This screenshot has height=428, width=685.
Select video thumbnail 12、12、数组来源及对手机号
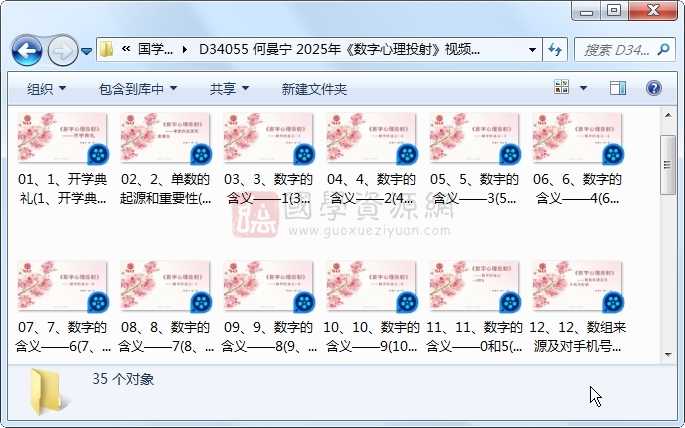click(578, 286)
